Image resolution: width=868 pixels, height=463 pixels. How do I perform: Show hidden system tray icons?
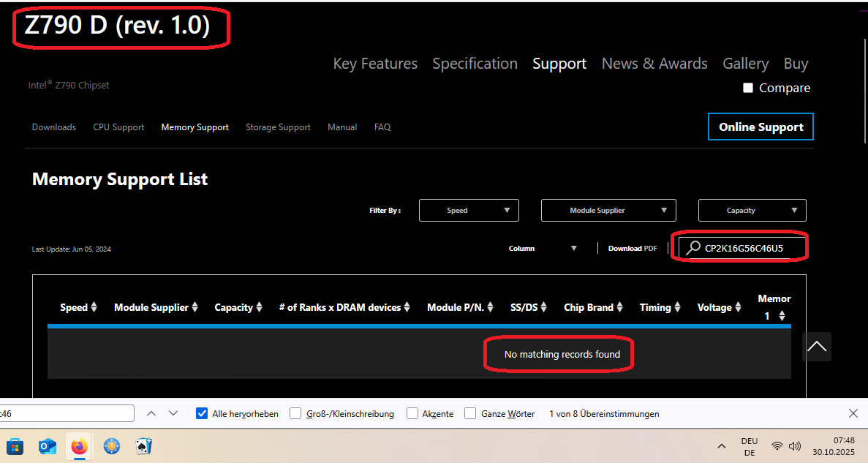point(721,446)
